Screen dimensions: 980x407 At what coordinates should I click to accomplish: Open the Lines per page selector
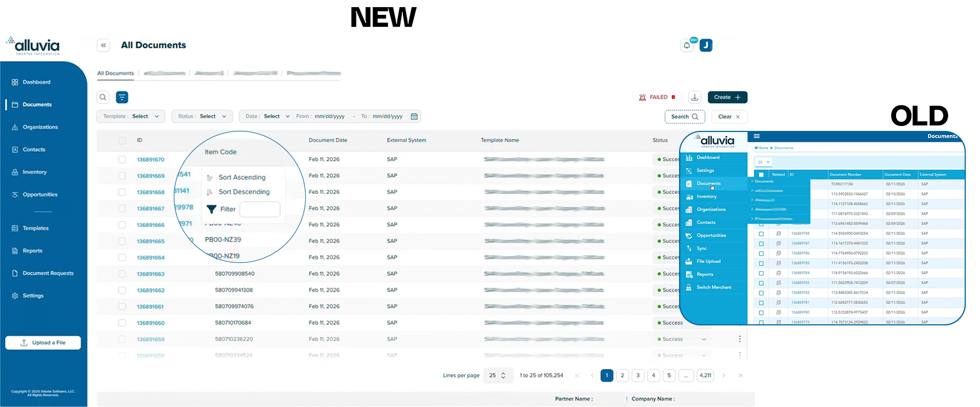coord(498,376)
